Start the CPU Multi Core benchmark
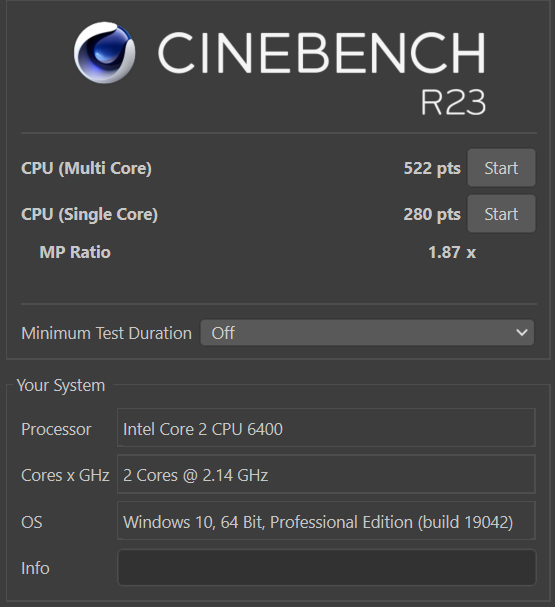 501,168
